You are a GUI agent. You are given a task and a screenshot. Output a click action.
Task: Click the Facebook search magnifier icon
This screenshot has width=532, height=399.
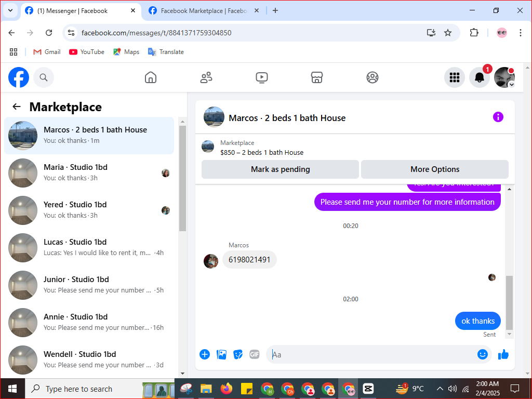(x=44, y=77)
